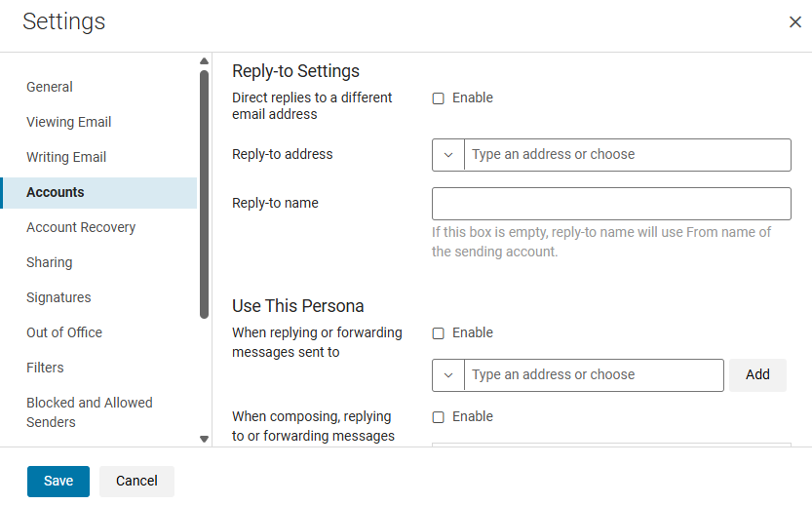The height and width of the screenshot is (505, 812).
Task: Open General settings section
Action: tap(50, 87)
